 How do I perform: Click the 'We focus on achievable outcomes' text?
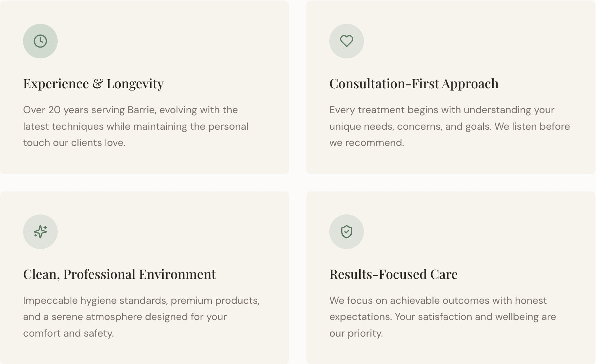[442, 317]
